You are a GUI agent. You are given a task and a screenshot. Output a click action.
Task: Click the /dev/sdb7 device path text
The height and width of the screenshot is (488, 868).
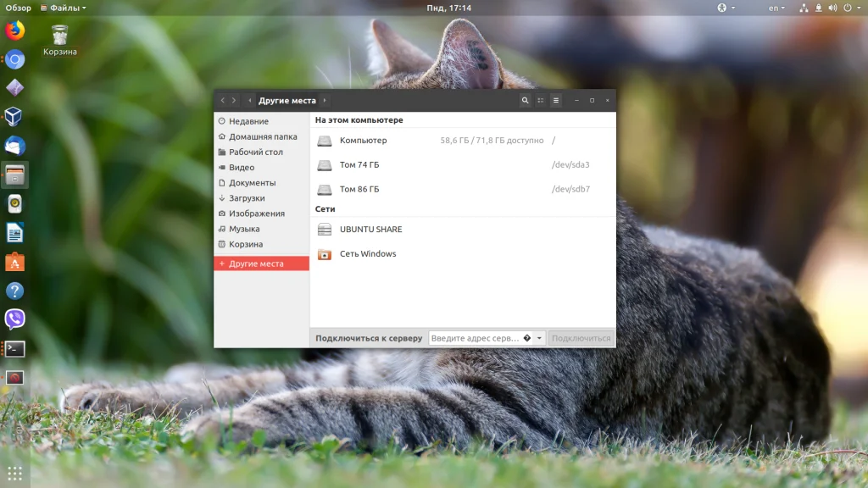click(570, 189)
